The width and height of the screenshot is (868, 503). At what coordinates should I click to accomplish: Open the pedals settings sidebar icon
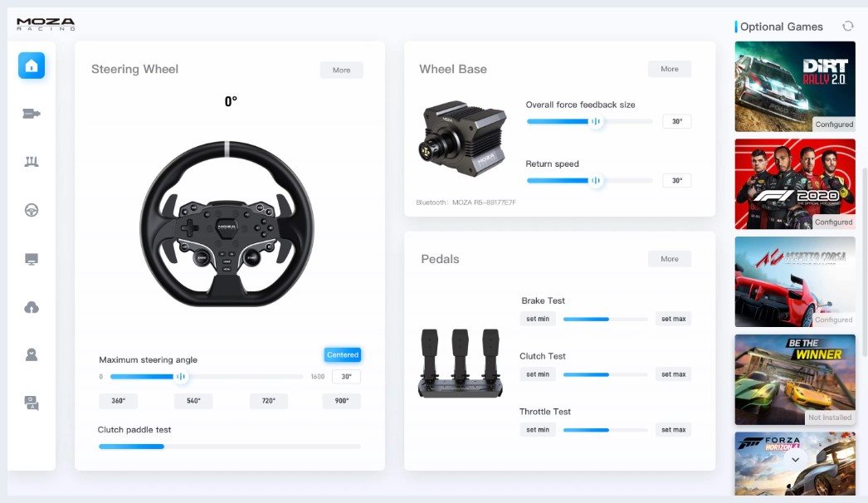pyautogui.click(x=32, y=162)
